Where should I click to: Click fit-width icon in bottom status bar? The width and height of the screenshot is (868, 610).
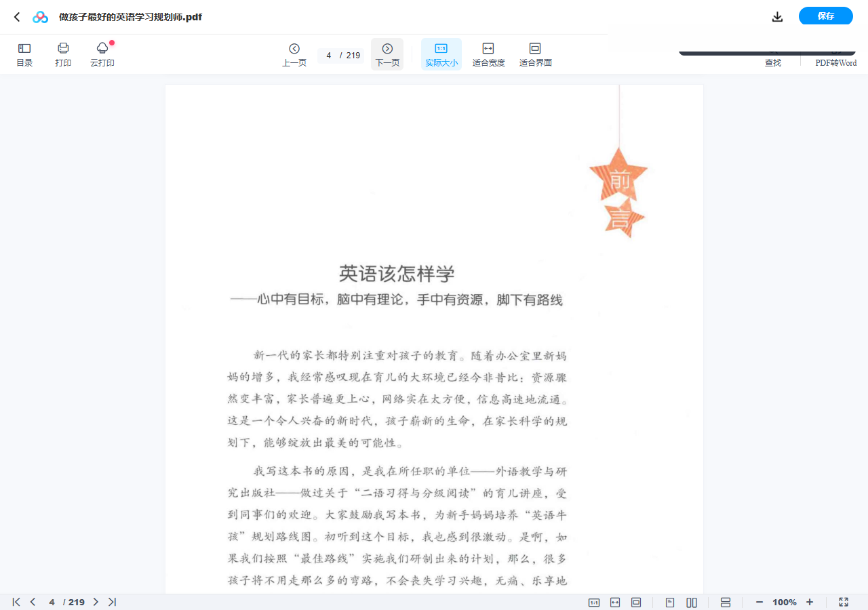coord(615,602)
